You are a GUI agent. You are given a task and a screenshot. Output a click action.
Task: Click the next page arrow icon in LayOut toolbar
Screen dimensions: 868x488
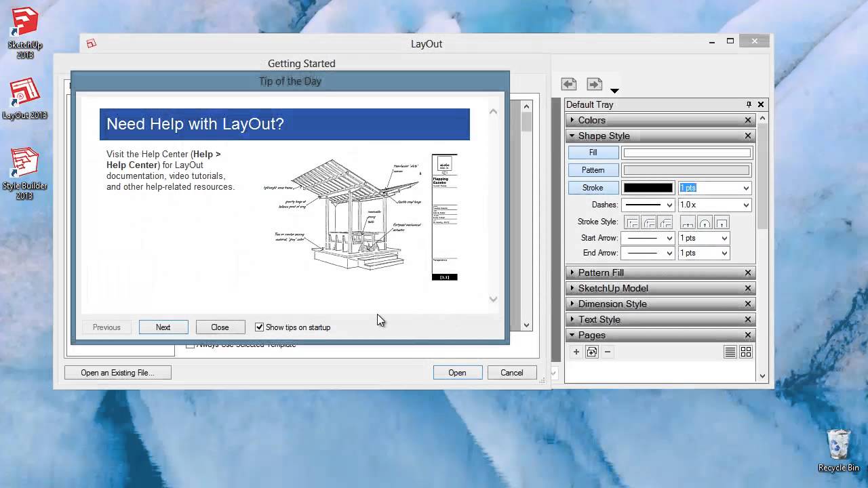(x=594, y=84)
